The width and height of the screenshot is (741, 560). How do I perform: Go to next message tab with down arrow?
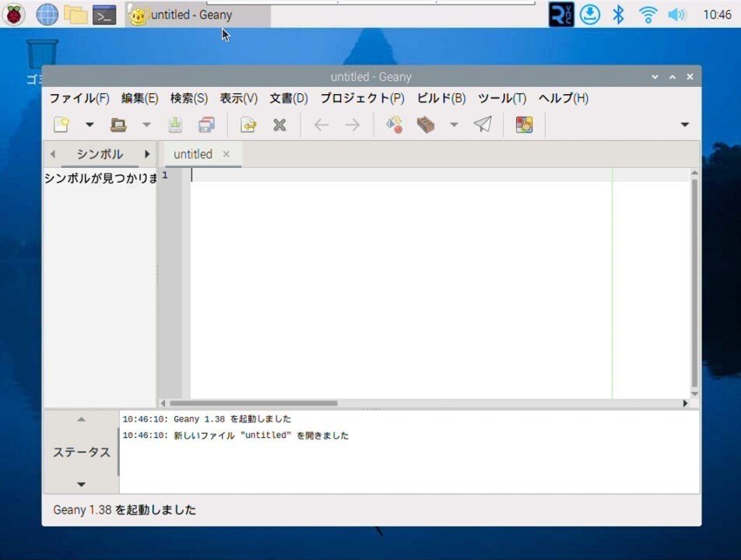click(x=81, y=485)
